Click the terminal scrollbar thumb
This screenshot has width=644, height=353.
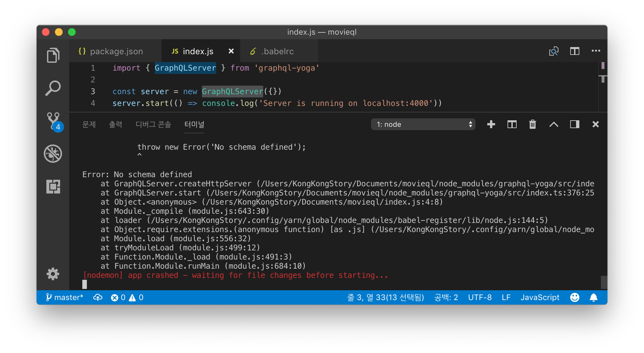[x=604, y=282]
